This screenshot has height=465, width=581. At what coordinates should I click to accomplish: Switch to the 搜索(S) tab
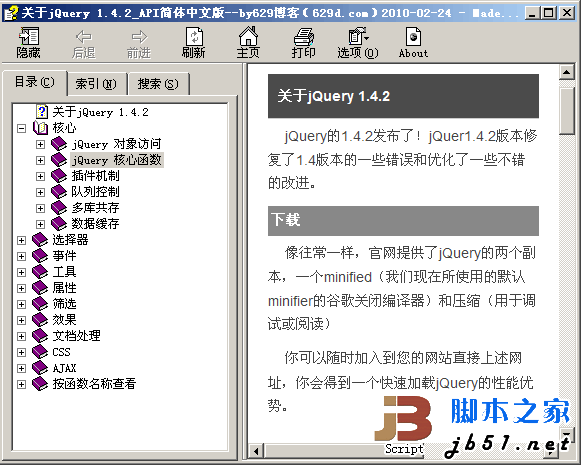(158, 84)
